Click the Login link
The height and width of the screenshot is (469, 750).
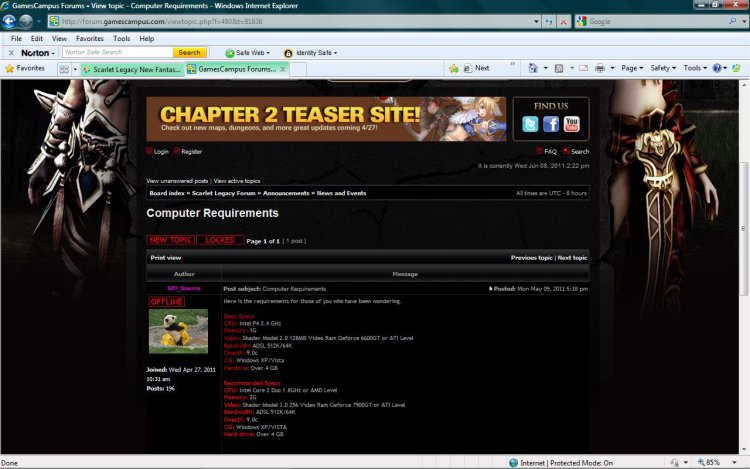[161, 152]
